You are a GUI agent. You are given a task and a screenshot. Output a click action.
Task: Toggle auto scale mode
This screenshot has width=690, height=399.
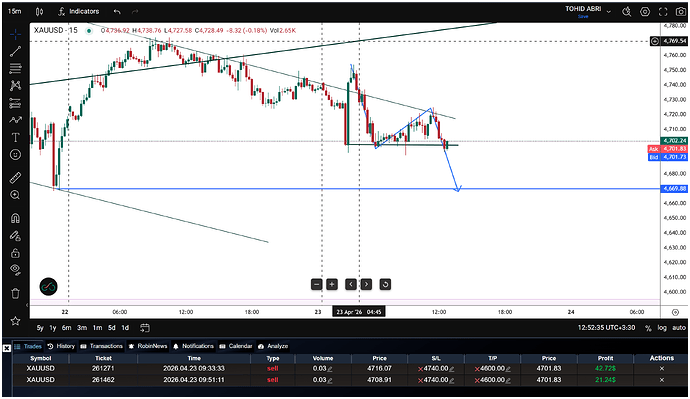pos(679,328)
